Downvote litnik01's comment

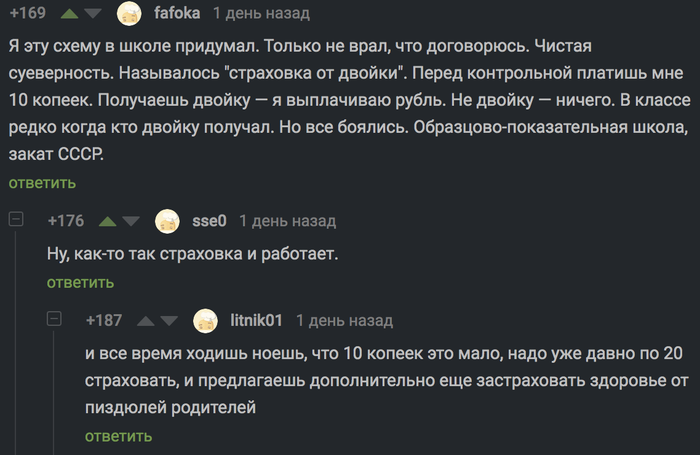point(170,321)
